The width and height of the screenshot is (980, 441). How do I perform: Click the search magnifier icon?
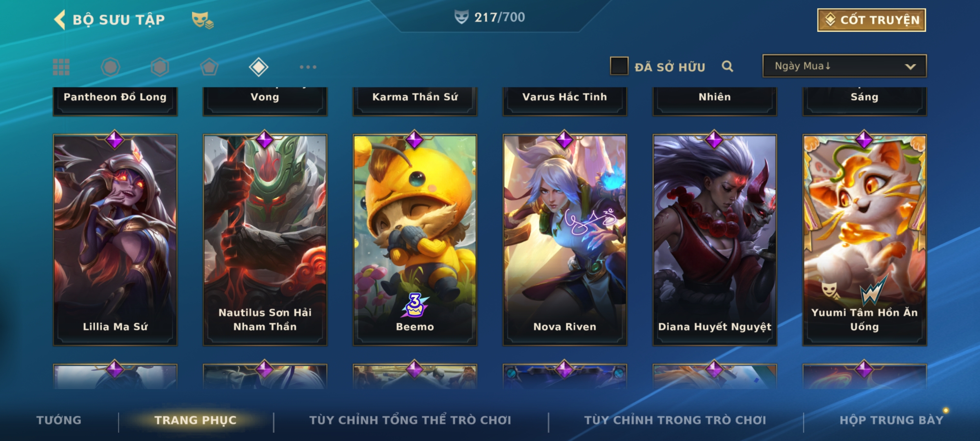point(727,66)
